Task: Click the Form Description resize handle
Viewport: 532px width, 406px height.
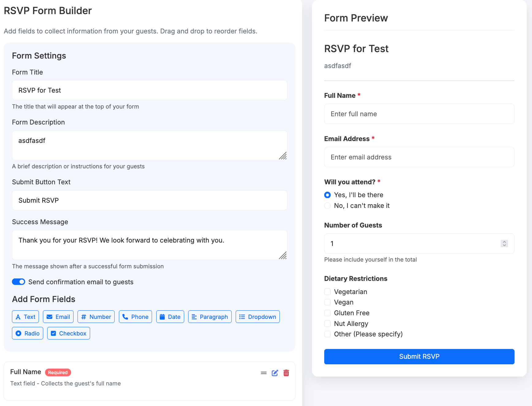Action: (x=283, y=156)
